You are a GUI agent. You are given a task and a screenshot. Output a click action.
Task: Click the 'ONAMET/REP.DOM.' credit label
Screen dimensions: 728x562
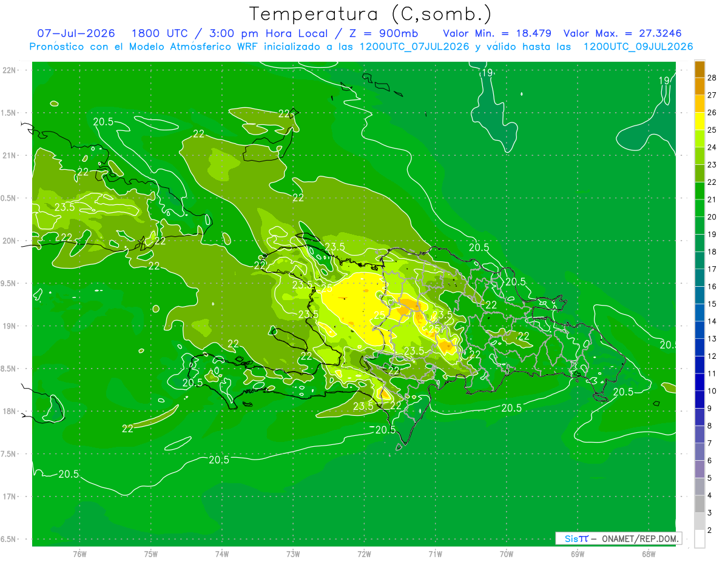click(x=640, y=538)
